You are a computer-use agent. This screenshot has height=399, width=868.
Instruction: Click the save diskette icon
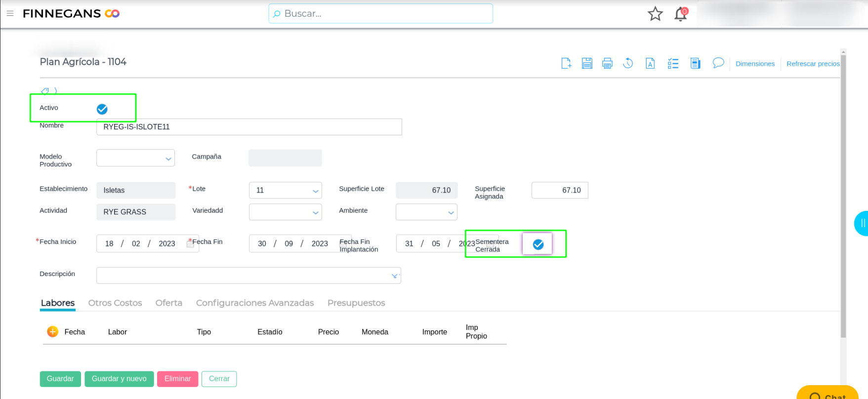tap(587, 63)
